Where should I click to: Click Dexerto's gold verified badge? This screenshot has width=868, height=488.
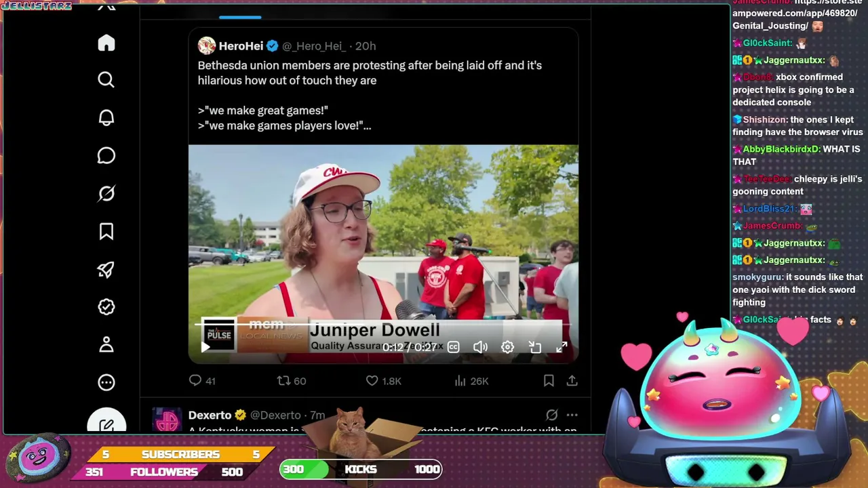coord(240,415)
